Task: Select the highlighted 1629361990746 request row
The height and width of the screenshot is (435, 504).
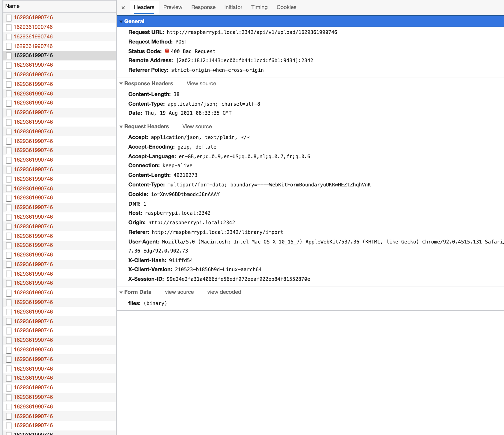Action: tap(59, 55)
